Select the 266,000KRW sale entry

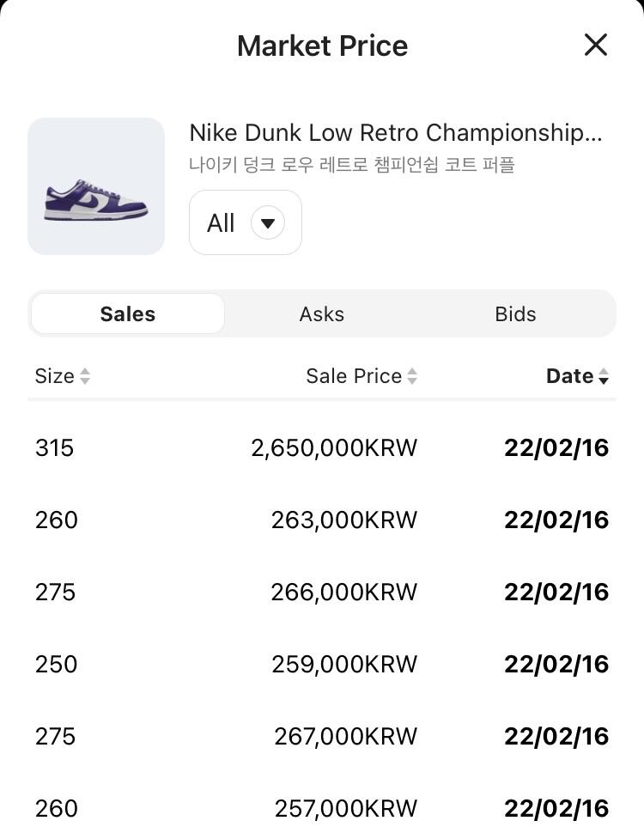click(x=343, y=593)
